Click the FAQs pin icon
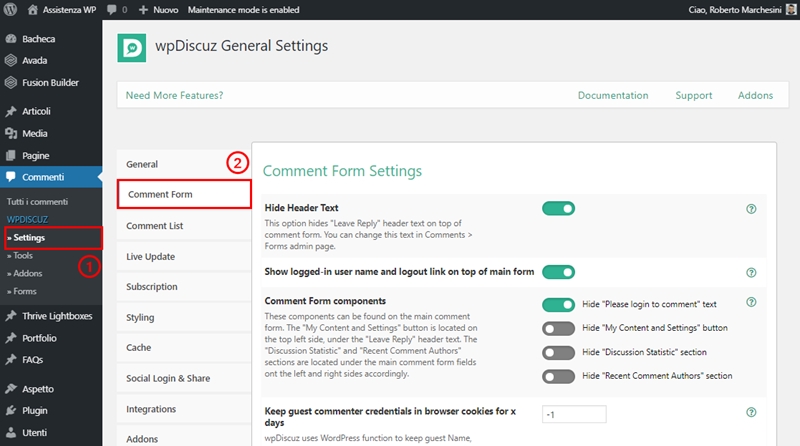This screenshot has width=800, height=446. click(11, 360)
